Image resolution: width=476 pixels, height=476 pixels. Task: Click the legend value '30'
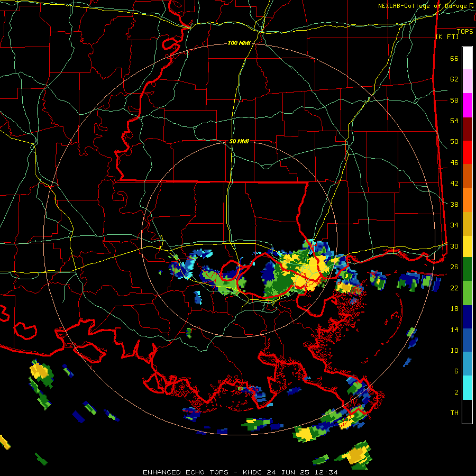point(454,246)
